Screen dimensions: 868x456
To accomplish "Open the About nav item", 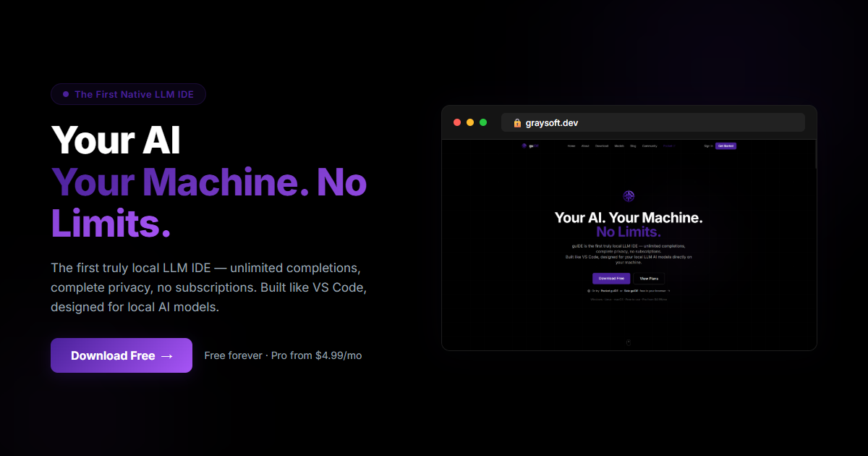I will coord(585,145).
